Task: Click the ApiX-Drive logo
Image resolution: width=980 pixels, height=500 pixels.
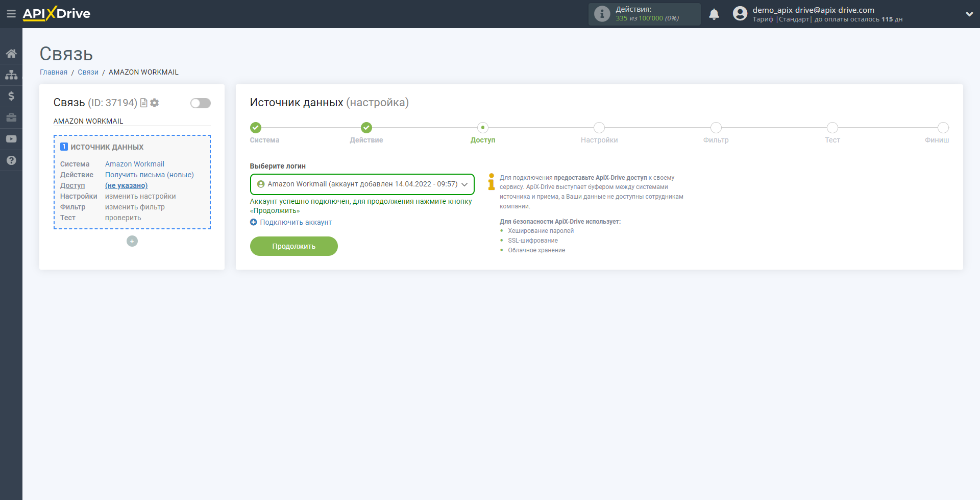Action: point(57,14)
